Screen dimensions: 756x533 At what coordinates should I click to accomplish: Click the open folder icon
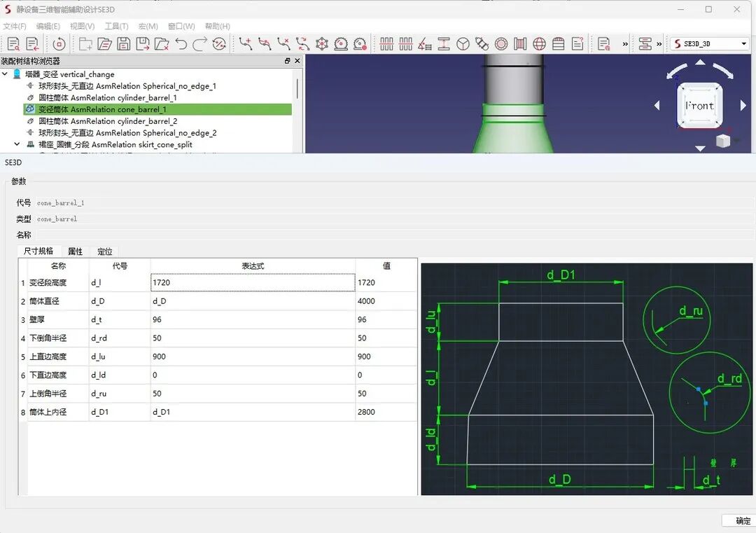(104, 44)
